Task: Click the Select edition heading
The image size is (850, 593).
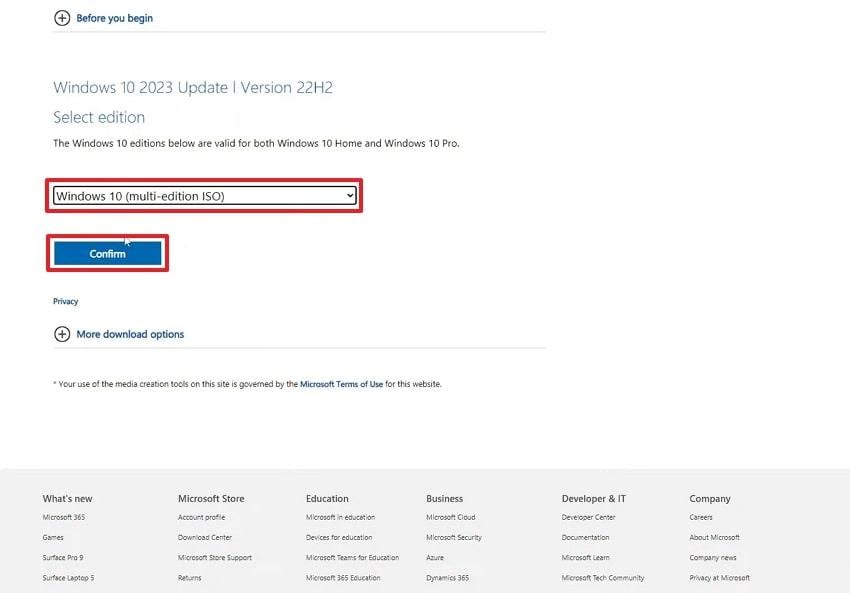Action: [99, 117]
